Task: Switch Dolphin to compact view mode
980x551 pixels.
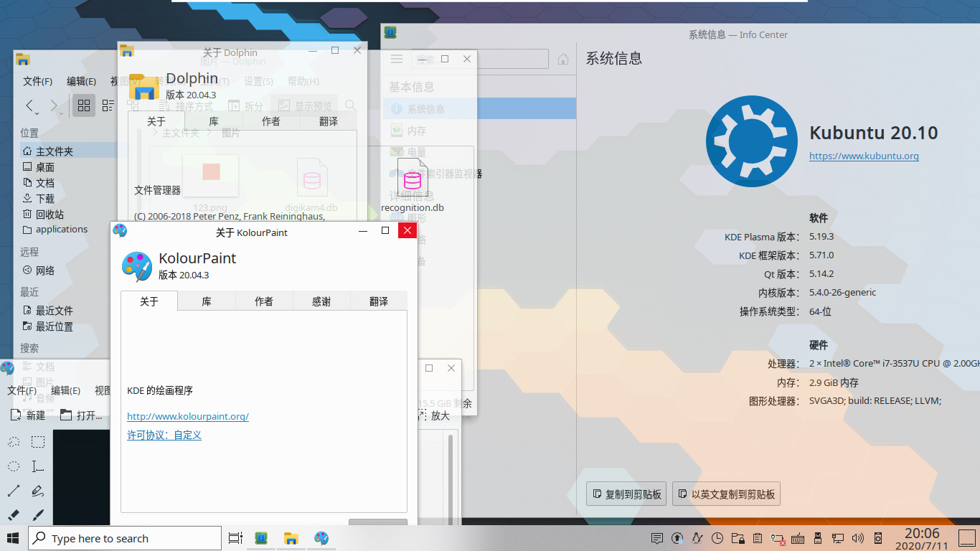Action: pos(108,106)
